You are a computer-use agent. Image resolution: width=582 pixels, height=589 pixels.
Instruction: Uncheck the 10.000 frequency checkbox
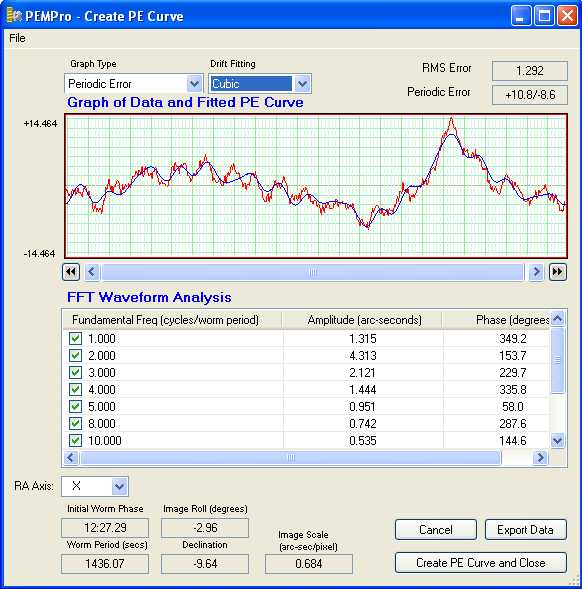tap(75, 441)
